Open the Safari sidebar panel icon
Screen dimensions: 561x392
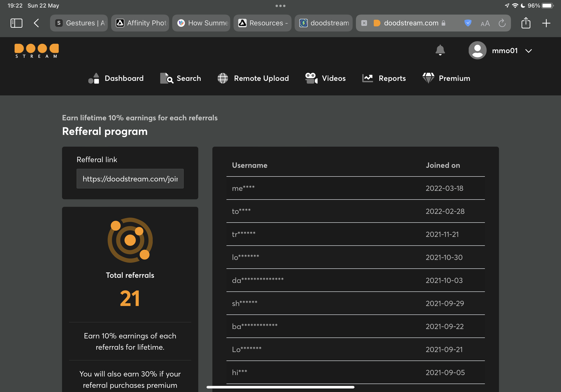(16, 23)
